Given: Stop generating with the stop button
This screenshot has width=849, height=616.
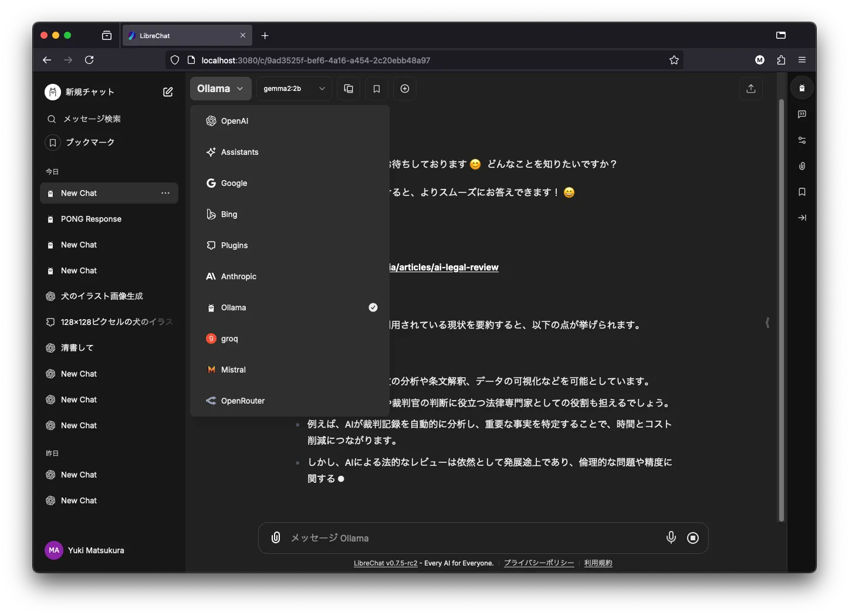Looking at the screenshot, I should point(693,538).
